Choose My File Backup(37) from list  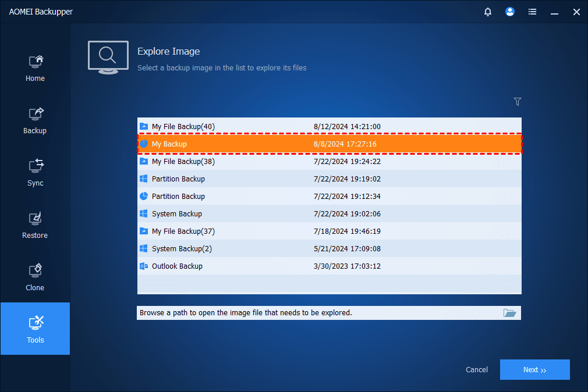pyautogui.click(x=183, y=231)
